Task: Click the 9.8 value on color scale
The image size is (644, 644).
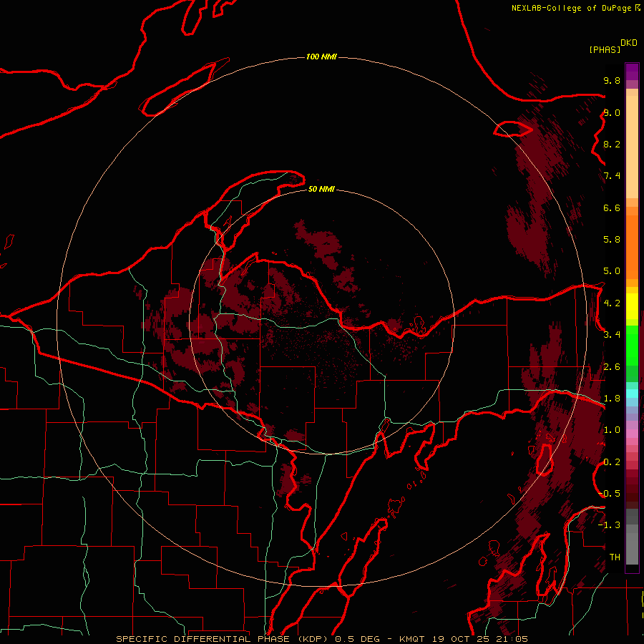Action: coord(612,80)
